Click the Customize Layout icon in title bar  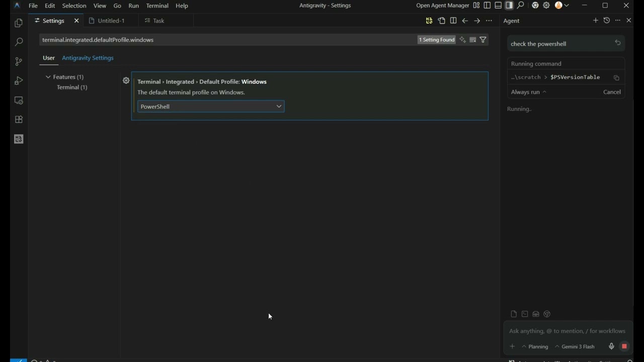click(x=476, y=6)
